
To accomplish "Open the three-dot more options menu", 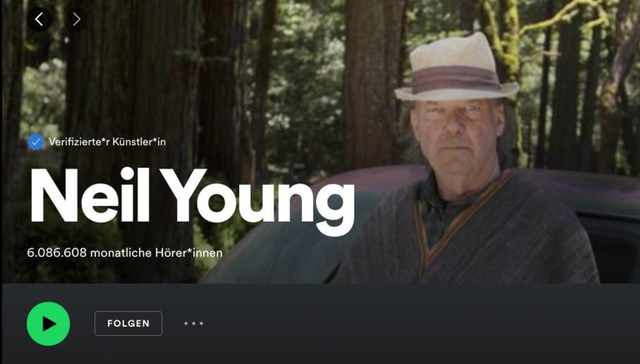I will pyautogui.click(x=194, y=323).
